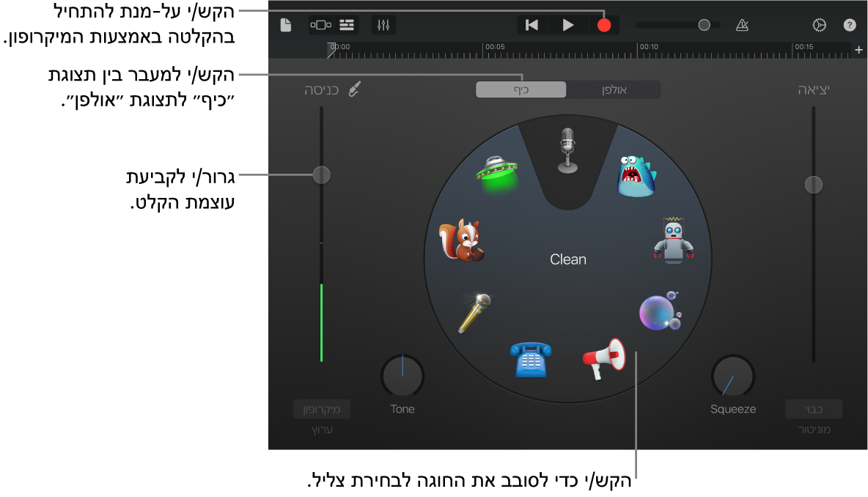This screenshot has width=868, height=497.
Task: Click the 00:05 mark on the ruler
Action: click(x=494, y=47)
